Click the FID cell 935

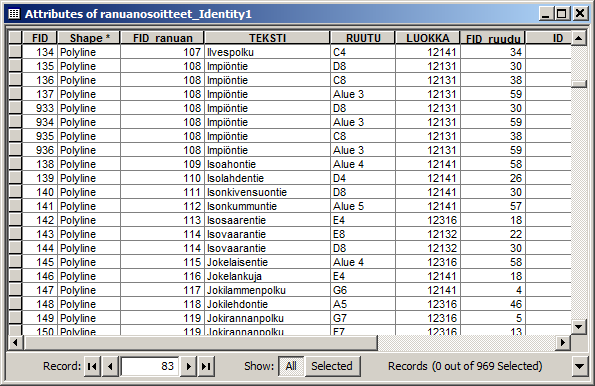(x=40, y=136)
